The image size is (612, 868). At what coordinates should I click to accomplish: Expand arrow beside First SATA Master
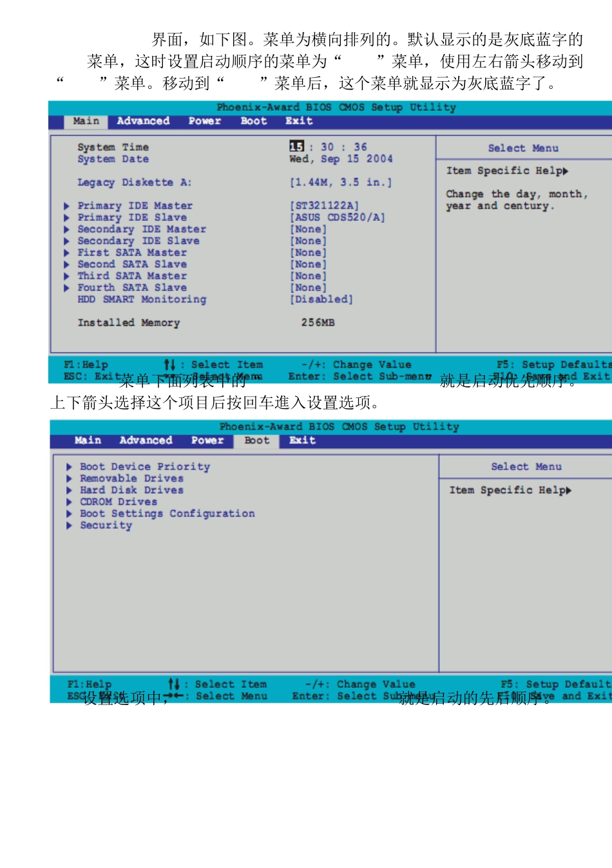coord(66,253)
